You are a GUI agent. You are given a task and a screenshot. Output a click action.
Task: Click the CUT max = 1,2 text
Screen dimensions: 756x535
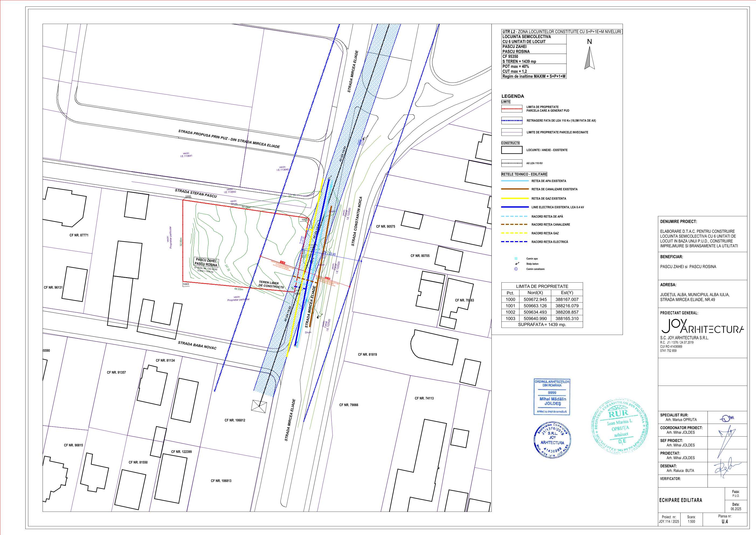pos(515,71)
